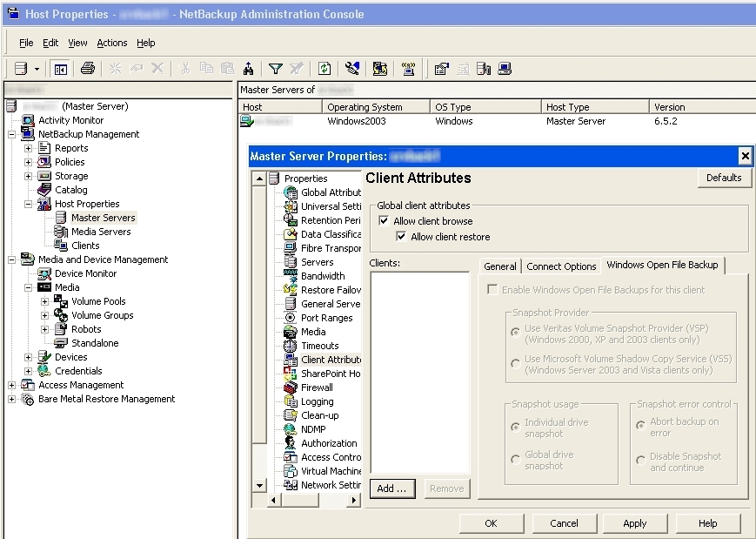756x539 pixels.
Task: Collapse NetBackup Management node
Action: pos(11,134)
